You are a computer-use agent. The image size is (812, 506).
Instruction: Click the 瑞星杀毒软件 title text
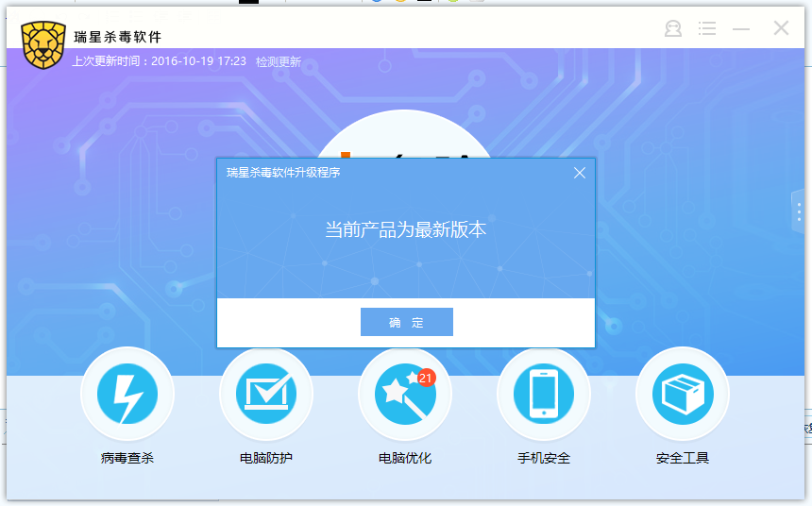coord(118,37)
